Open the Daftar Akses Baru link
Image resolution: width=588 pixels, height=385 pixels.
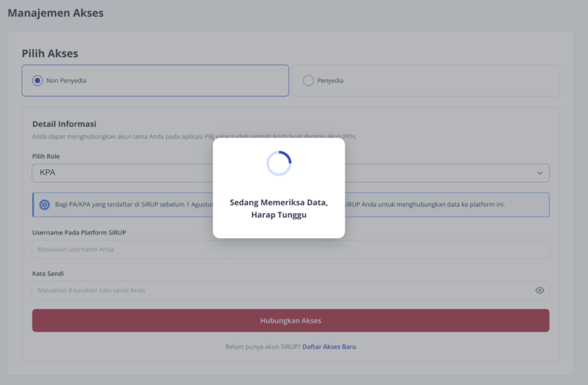[329, 347]
